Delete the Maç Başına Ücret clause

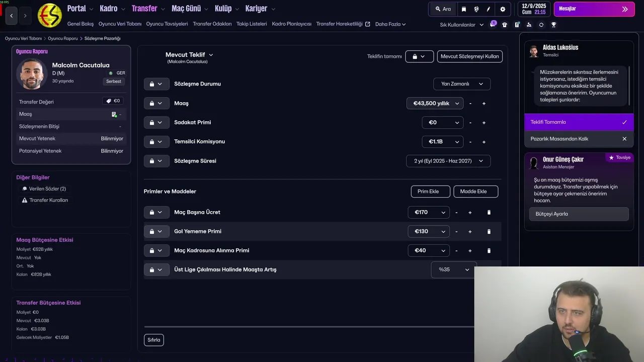point(489,212)
